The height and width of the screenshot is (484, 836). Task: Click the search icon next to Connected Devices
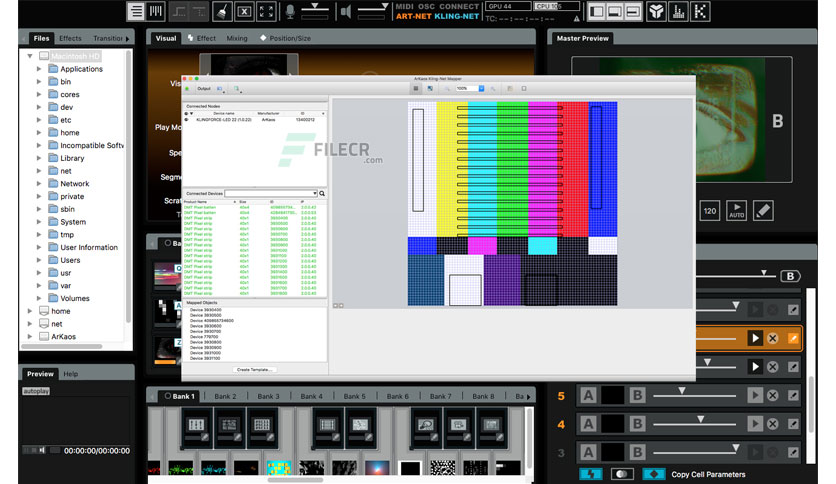(x=322, y=193)
